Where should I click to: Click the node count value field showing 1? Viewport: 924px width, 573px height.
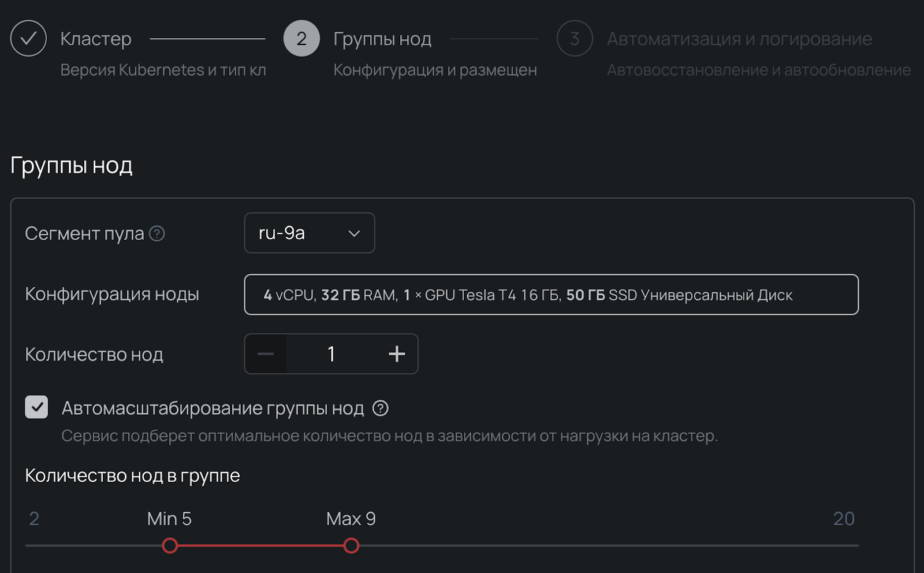(x=331, y=354)
